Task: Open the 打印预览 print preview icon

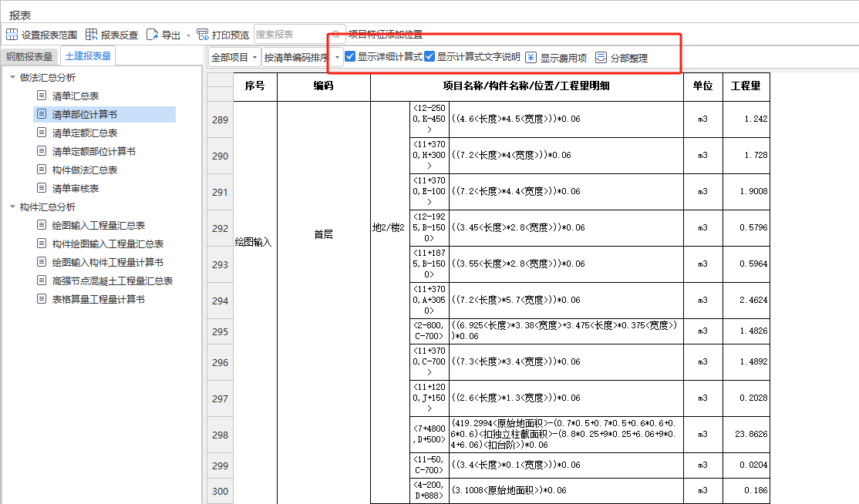Action: (x=203, y=35)
